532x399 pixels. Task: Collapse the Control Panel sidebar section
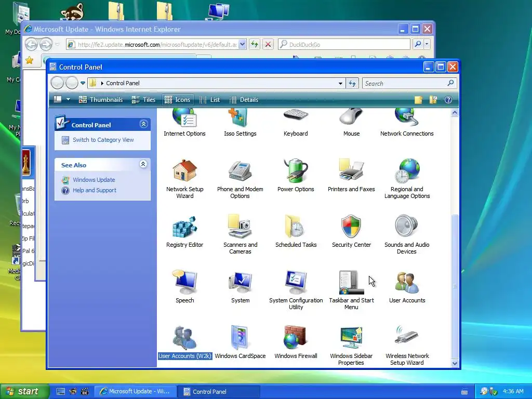tap(143, 124)
